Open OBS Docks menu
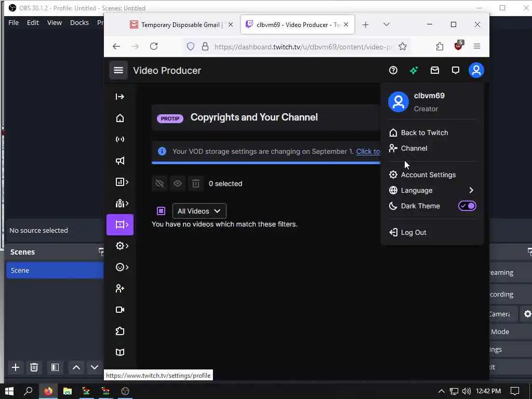532x399 pixels. pos(79,22)
